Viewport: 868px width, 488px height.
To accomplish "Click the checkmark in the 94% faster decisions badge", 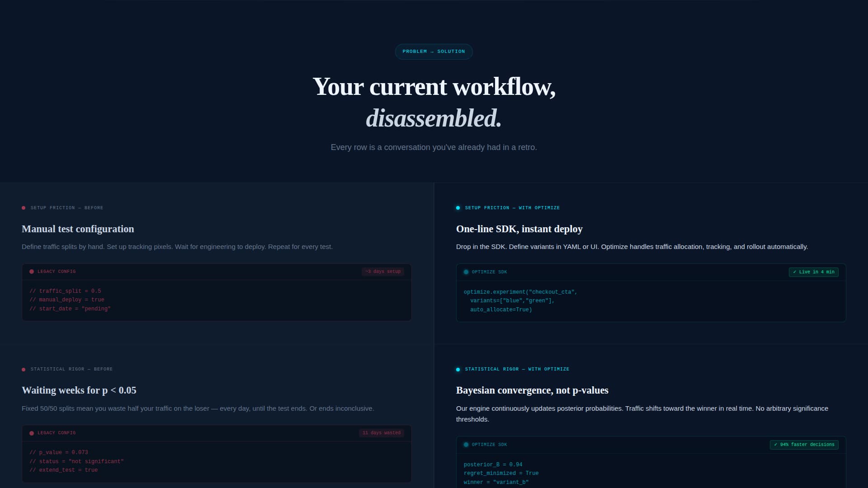I will pyautogui.click(x=776, y=444).
